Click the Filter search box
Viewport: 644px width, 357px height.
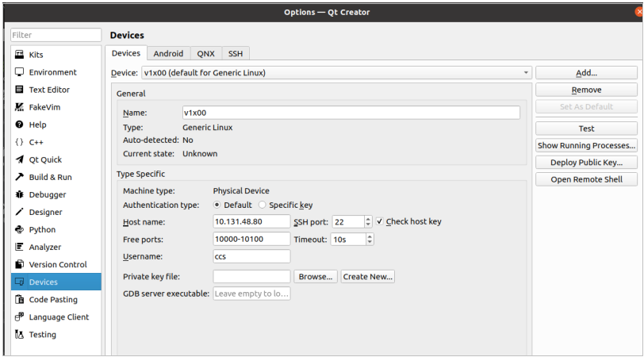point(56,35)
